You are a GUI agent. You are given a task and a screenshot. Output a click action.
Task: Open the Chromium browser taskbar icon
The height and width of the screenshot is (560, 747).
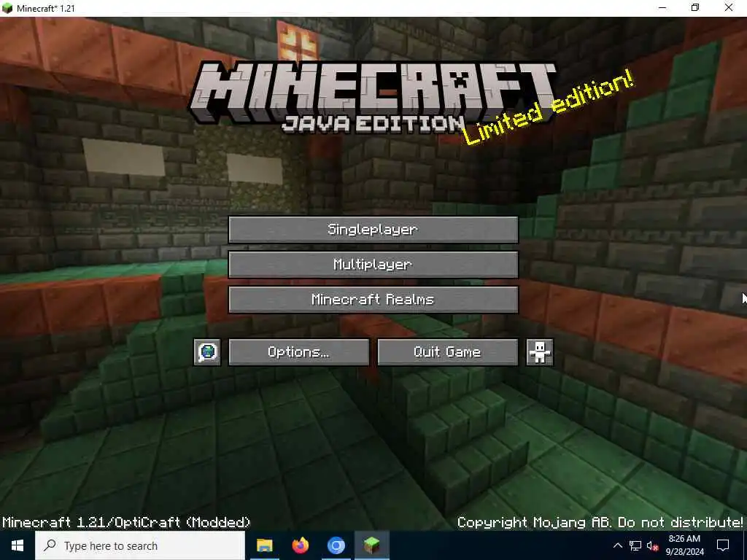(x=336, y=545)
